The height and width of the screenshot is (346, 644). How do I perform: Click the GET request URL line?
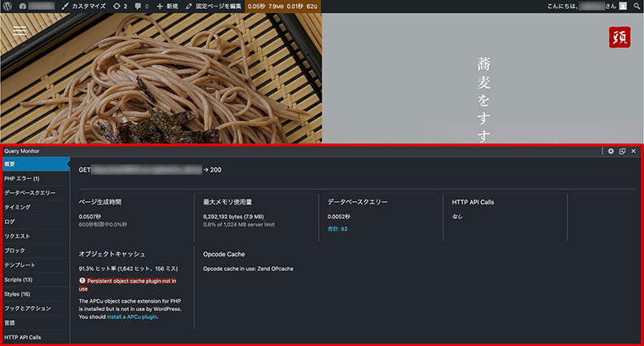point(150,169)
